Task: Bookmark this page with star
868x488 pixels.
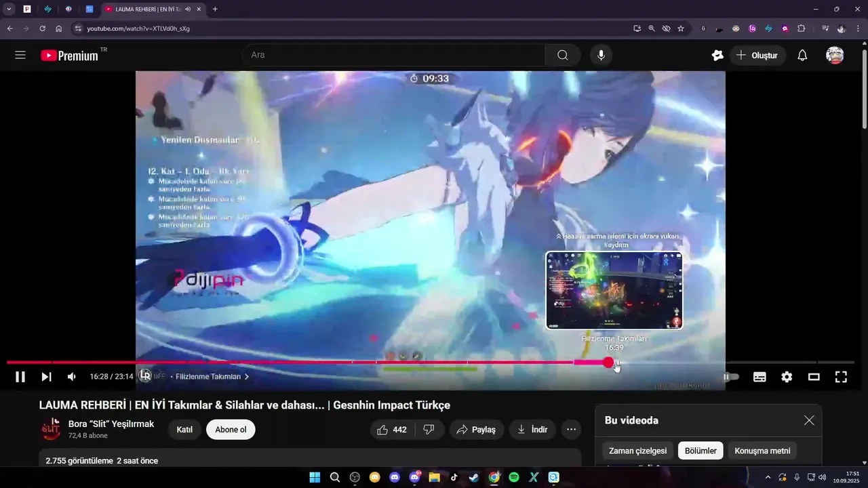Action: 681,28
